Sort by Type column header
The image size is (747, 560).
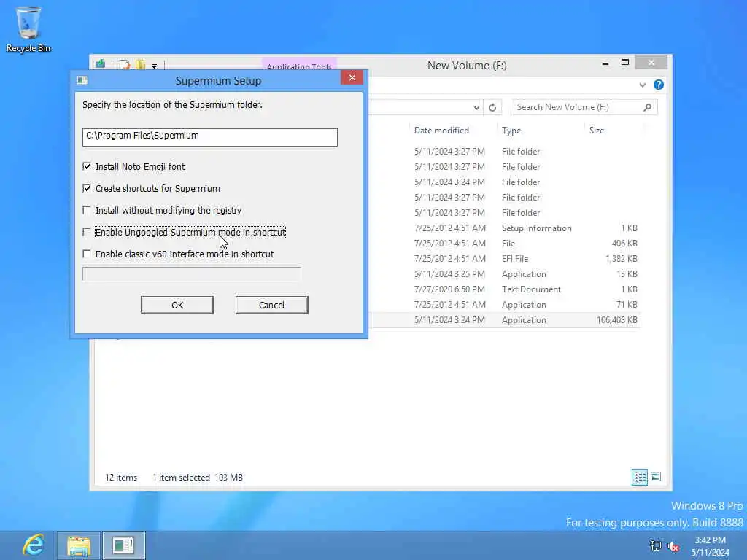511,131
